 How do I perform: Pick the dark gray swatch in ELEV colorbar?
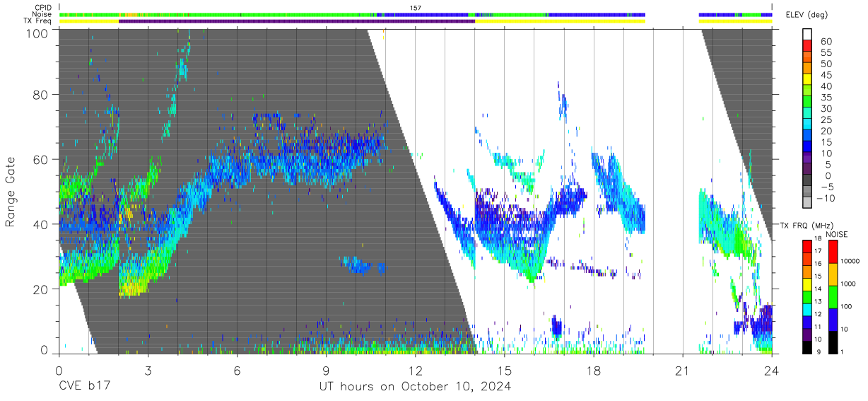click(x=807, y=181)
